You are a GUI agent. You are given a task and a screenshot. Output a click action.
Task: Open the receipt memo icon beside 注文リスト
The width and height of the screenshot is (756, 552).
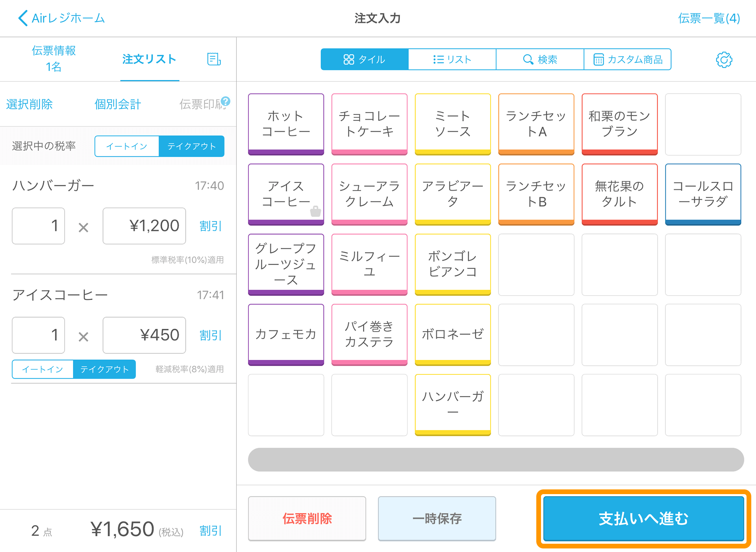(x=214, y=59)
